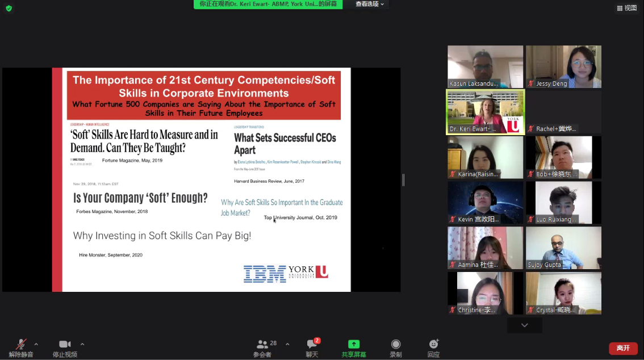Select Bob's video thumbnail

[x=563, y=157]
